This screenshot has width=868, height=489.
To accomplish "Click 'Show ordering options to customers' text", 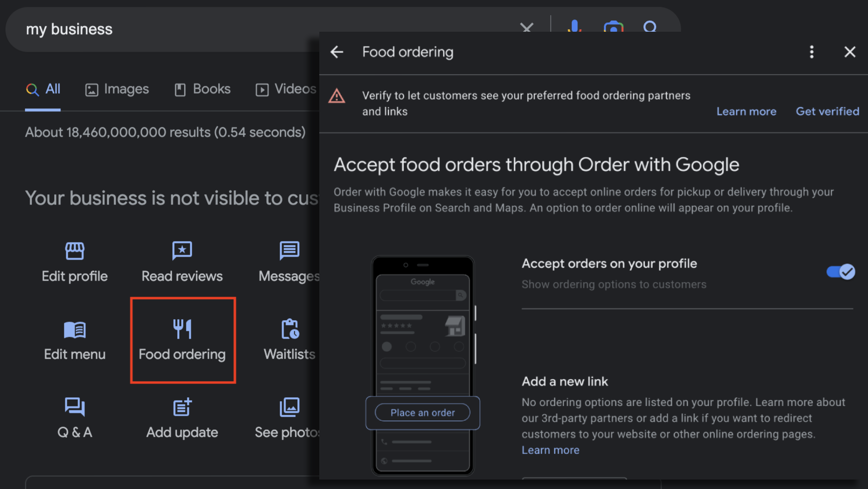I will 614,285.
